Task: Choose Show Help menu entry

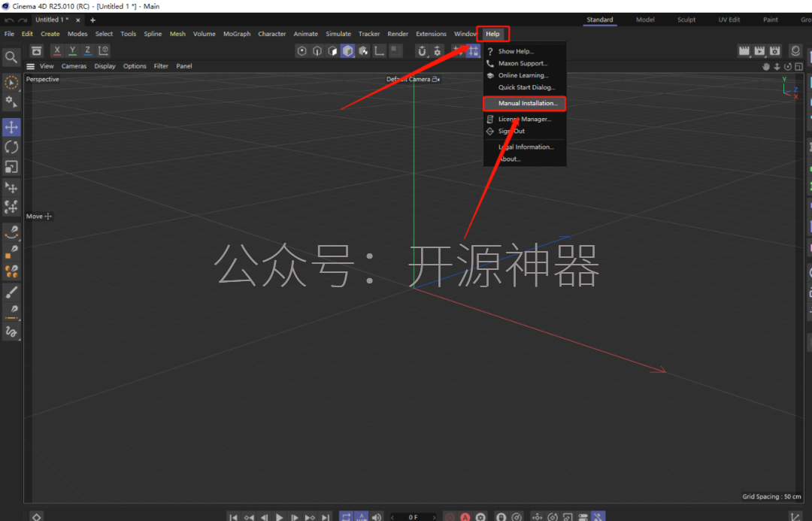Action: [524, 51]
